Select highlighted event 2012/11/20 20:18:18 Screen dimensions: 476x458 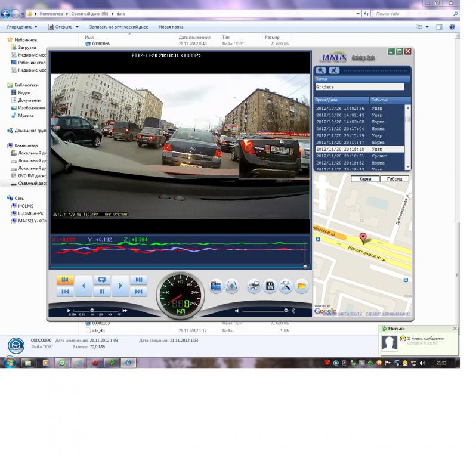(x=360, y=149)
